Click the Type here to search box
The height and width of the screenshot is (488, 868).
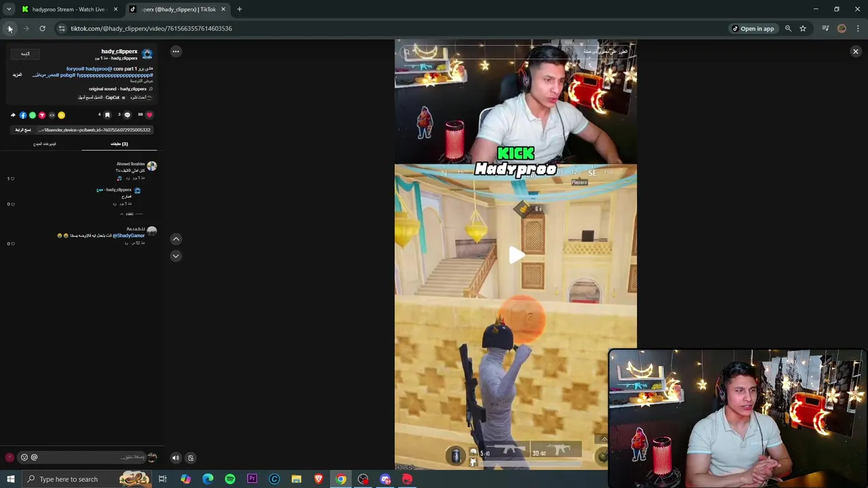[x=86, y=479]
